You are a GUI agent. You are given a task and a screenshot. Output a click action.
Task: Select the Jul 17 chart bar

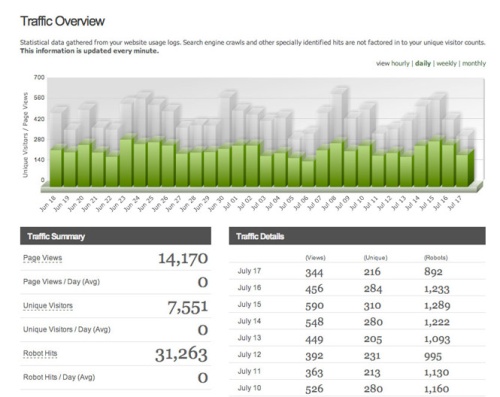(463, 168)
